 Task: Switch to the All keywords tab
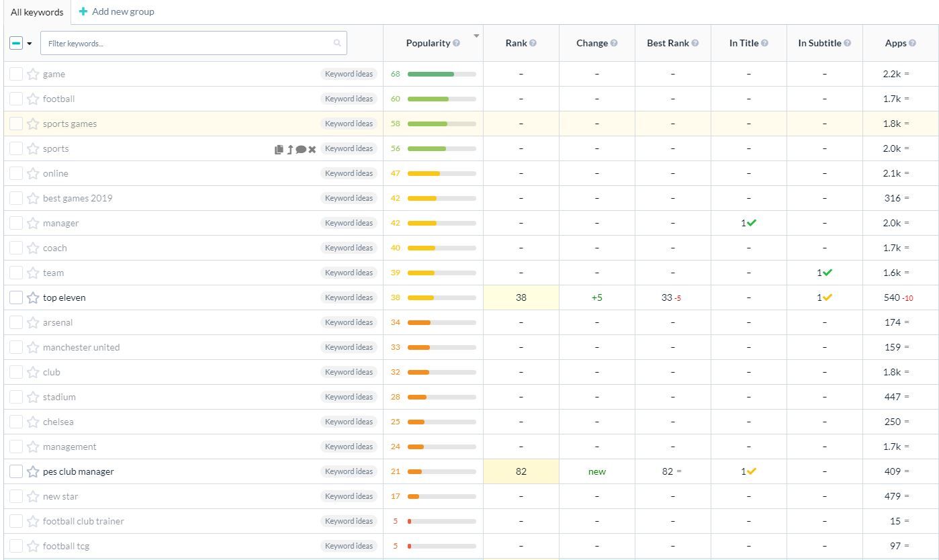coord(37,12)
